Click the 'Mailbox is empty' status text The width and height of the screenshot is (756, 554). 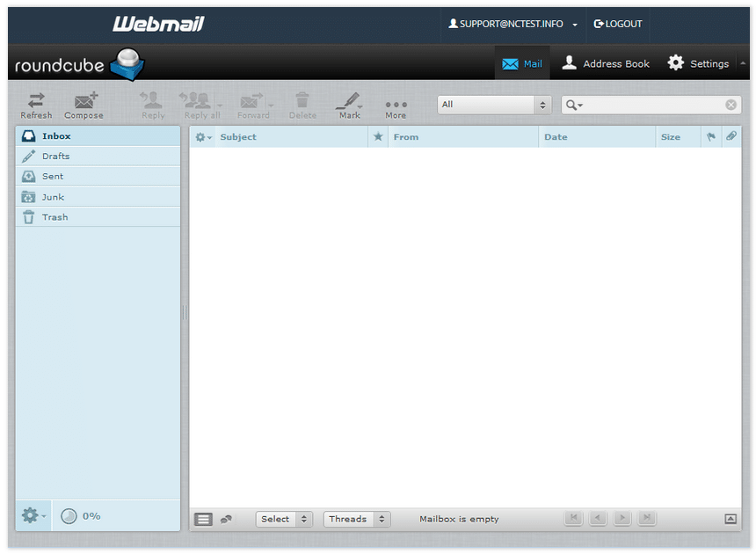[x=459, y=520]
